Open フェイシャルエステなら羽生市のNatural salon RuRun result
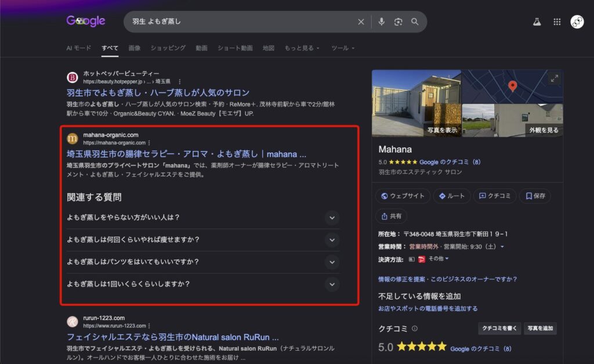Image resolution: width=594 pixels, height=364 pixels. click(173, 337)
